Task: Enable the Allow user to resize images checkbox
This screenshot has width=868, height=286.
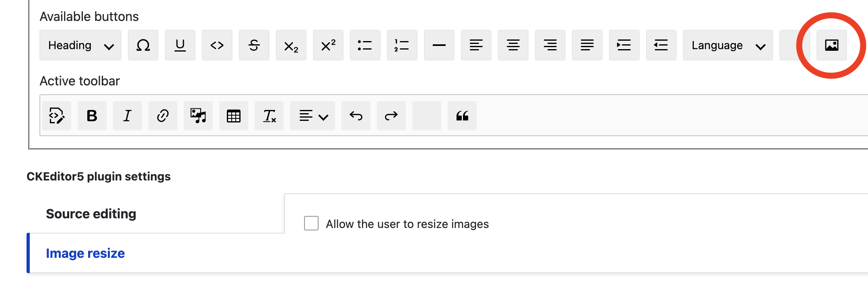Action: (310, 223)
